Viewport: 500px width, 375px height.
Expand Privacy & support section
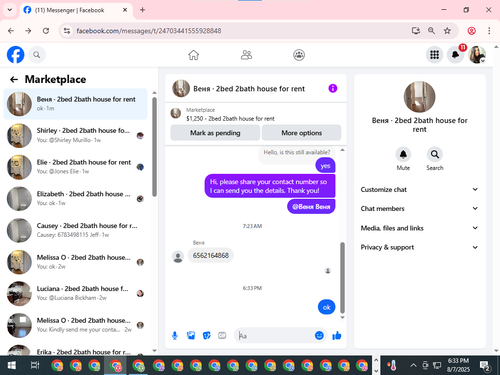[419, 247]
